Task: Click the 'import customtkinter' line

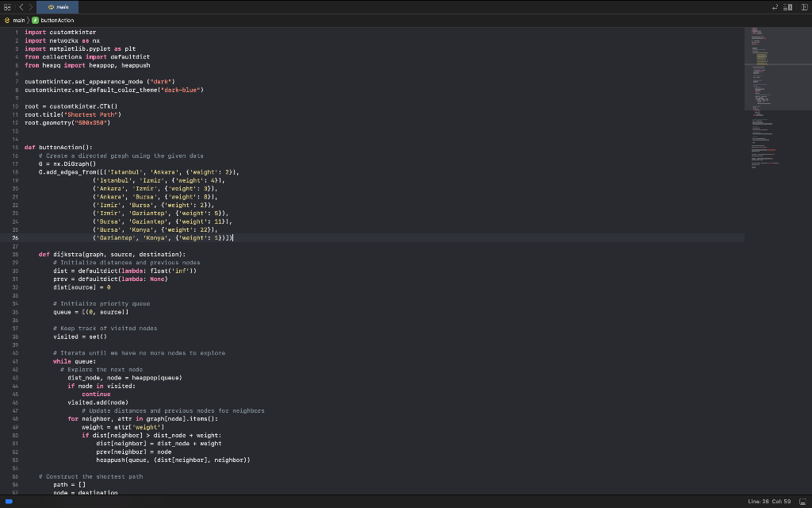Action: [60, 32]
